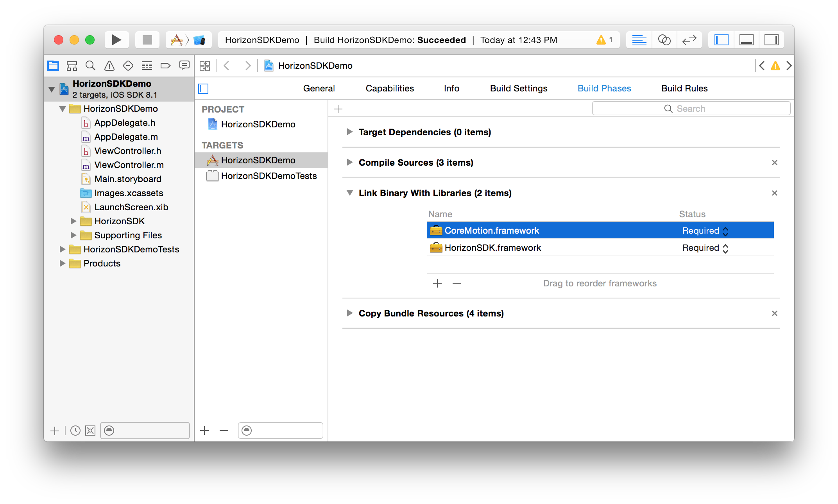This screenshot has width=838, height=504.
Task: Toggle the Navigator panel
Action: (721, 40)
